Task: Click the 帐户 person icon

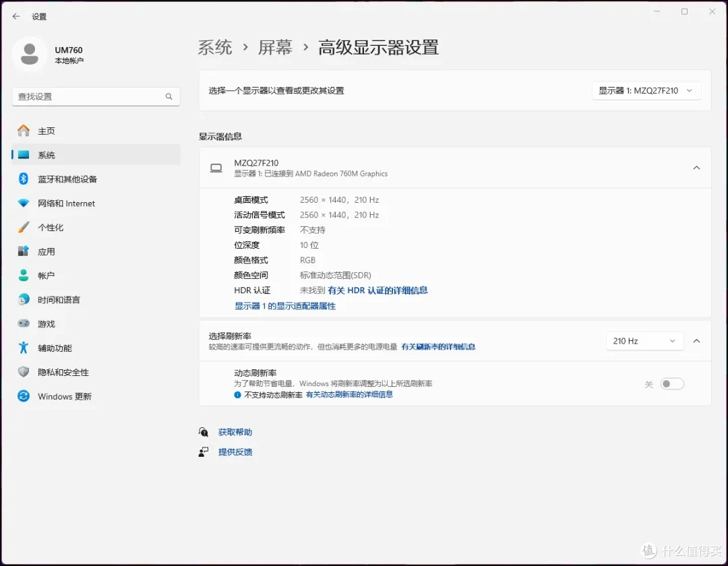Action: tap(24, 275)
